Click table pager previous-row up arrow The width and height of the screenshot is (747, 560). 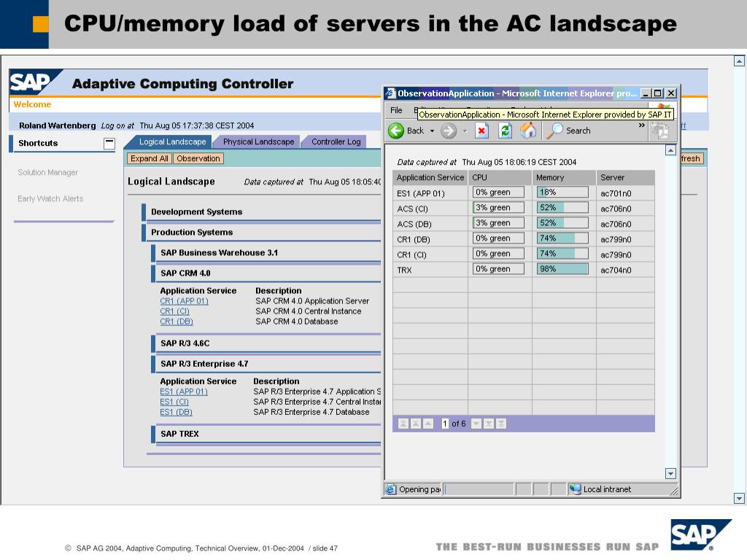click(427, 424)
